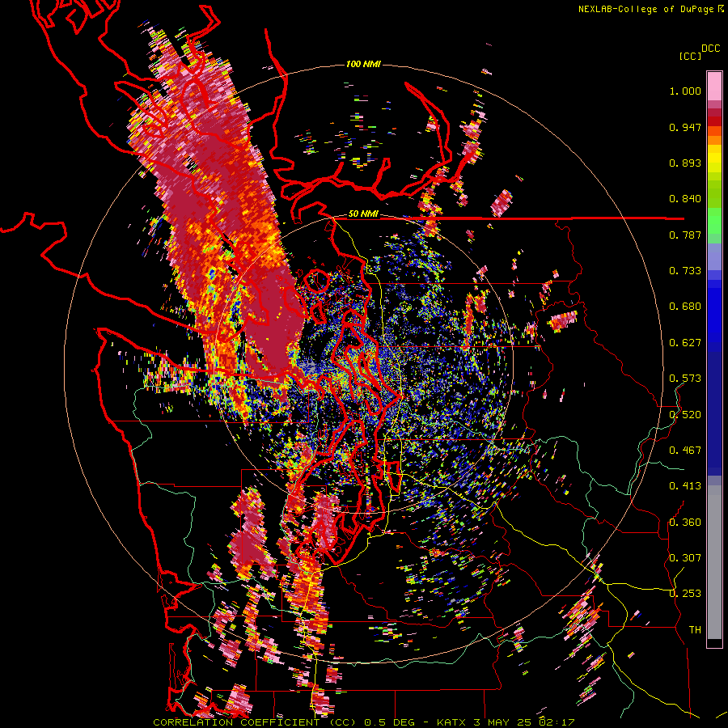The image size is (728, 728).
Task: Click the 0.627 legend value
Action: [685, 343]
